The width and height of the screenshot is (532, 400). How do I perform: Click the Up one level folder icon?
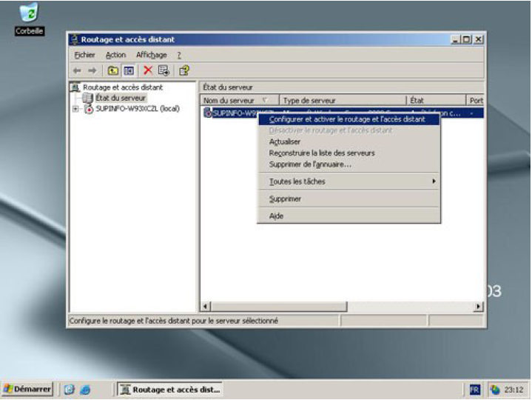[x=112, y=70]
